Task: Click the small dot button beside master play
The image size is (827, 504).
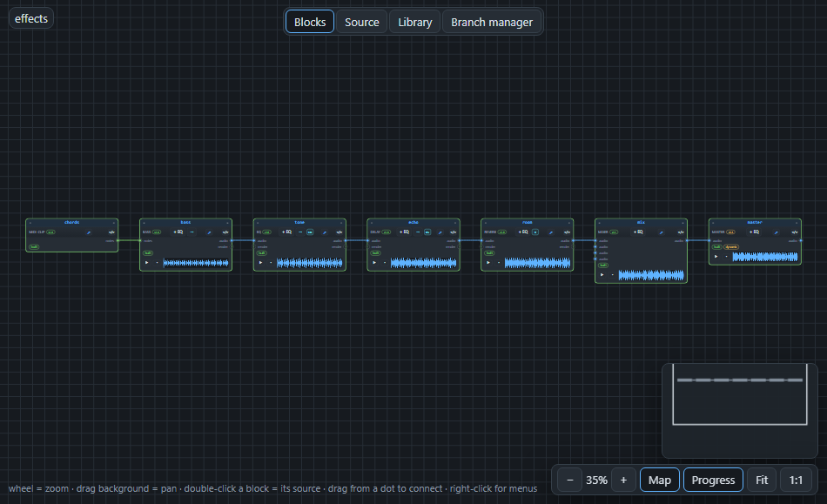Action: (726, 257)
